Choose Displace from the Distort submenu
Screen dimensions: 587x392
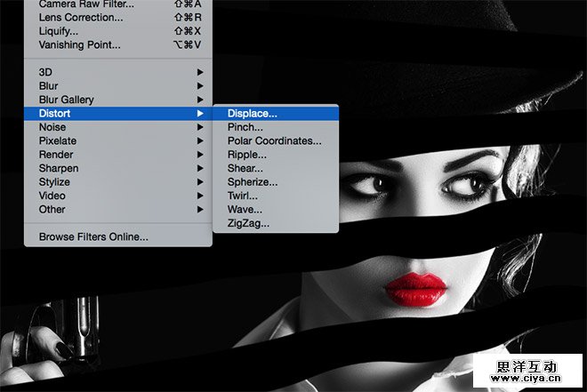[x=253, y=113]
